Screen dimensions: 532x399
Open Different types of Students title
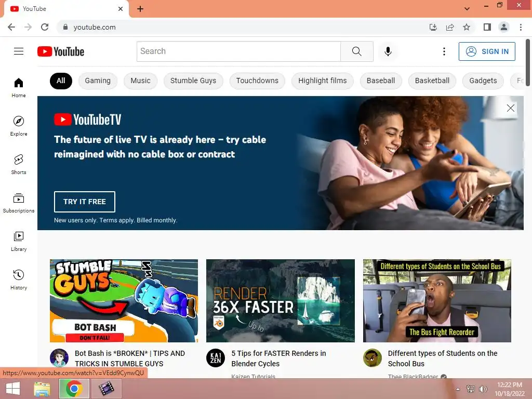[x=443, y=358]
